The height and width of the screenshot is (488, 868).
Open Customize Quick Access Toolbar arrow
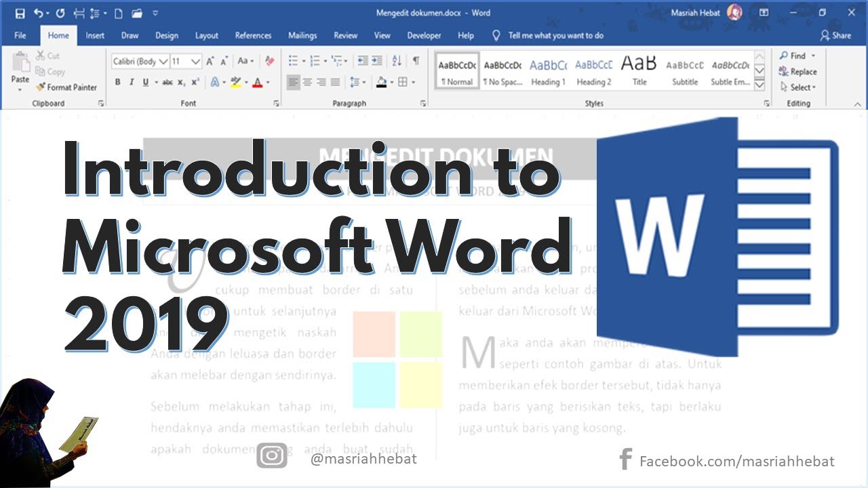(156, 13)
